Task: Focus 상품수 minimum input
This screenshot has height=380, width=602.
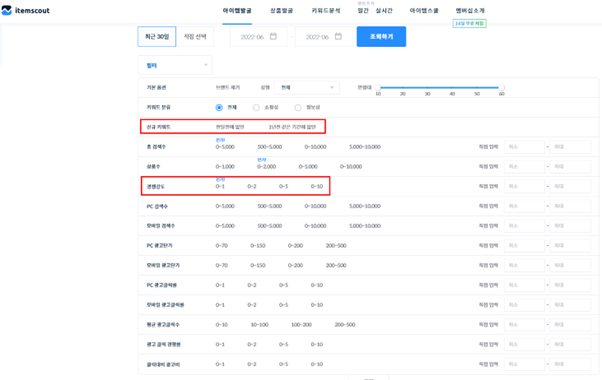Action: click(524, 167)
